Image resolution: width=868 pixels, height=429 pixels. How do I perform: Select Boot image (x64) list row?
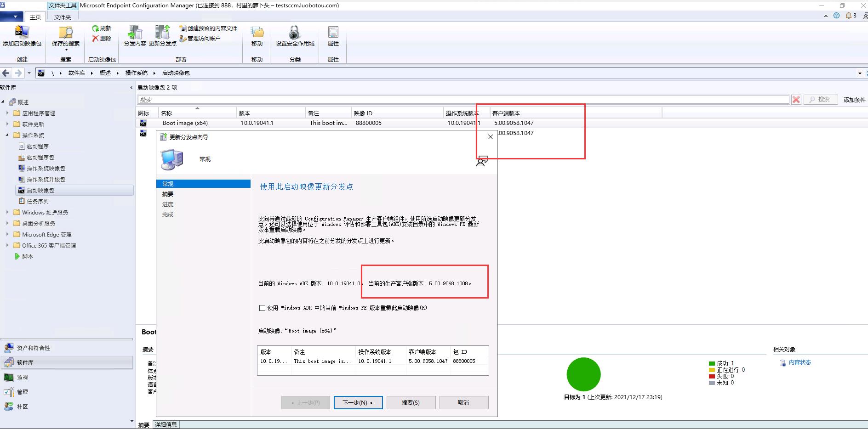tap(502, 123)
